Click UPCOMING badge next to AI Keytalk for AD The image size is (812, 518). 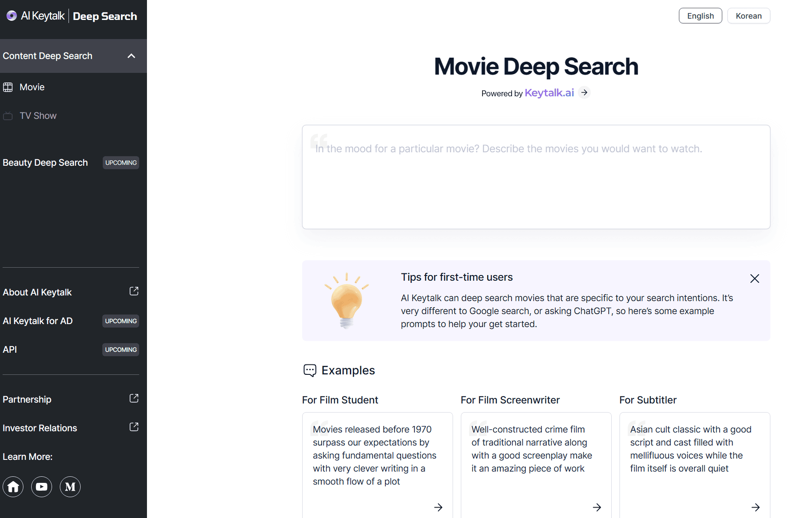coord(121,321)
